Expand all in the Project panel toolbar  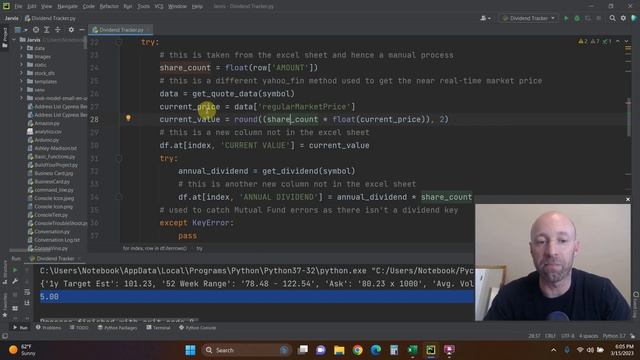coord(47,30)
